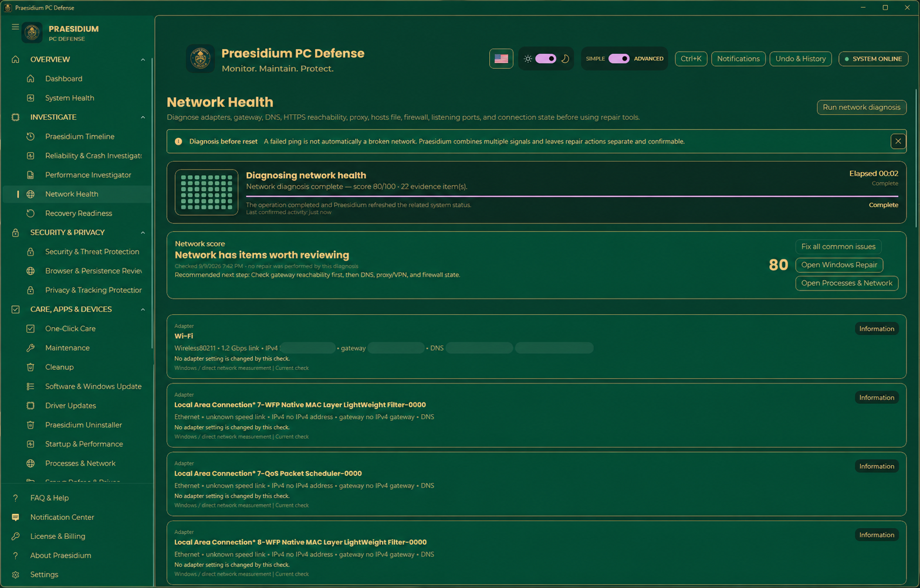Collapse the SECURITY & PRIVACY section chevron

point(143,233)
